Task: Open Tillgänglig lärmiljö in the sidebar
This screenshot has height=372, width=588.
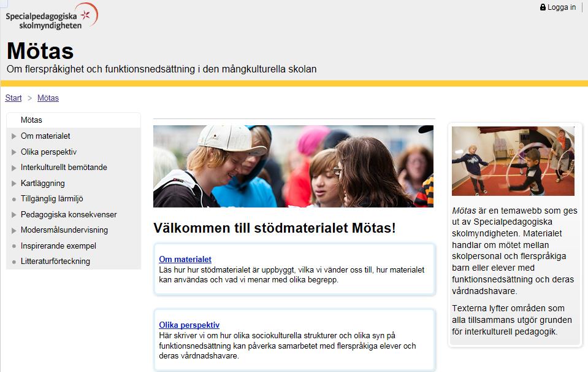Action: 52,198
